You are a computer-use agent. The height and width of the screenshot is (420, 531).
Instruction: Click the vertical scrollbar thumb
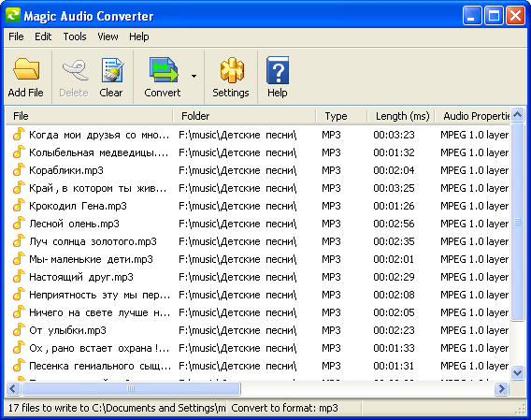click(x=517, y=222)
